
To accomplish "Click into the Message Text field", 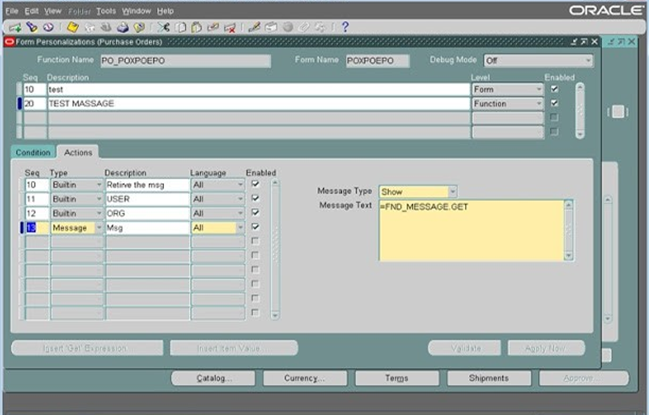I will [471, 230].
